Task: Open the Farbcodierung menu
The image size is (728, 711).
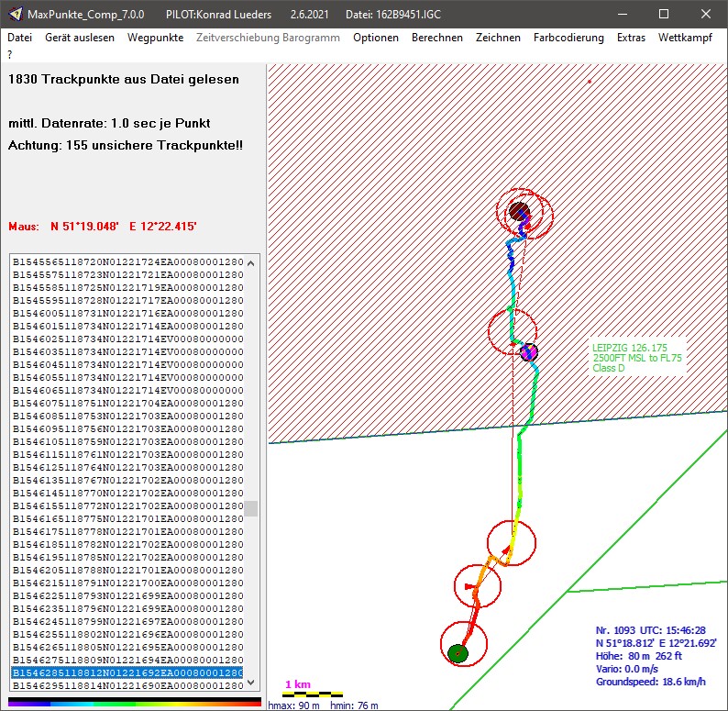Action: (568, 38)
